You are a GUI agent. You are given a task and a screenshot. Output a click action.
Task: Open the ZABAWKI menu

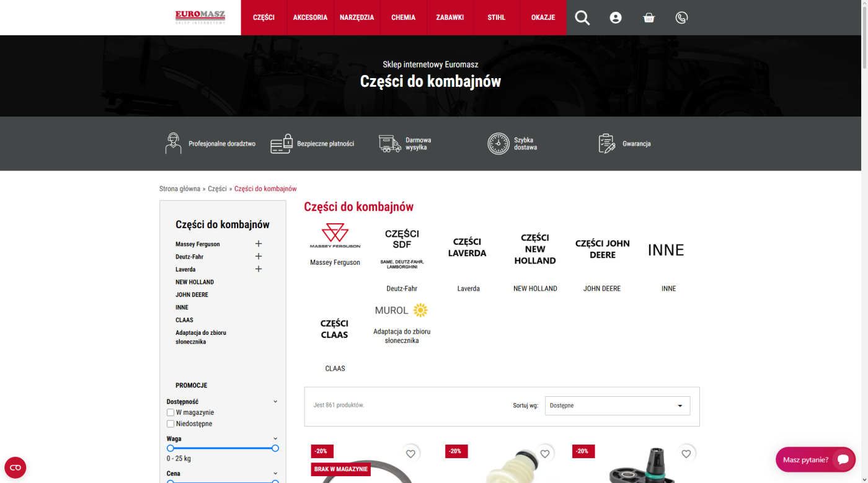tap(450, 17)
